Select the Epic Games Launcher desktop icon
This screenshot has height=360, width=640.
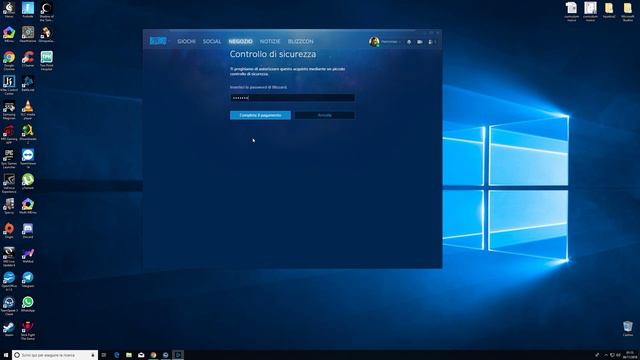click(9, 158)
